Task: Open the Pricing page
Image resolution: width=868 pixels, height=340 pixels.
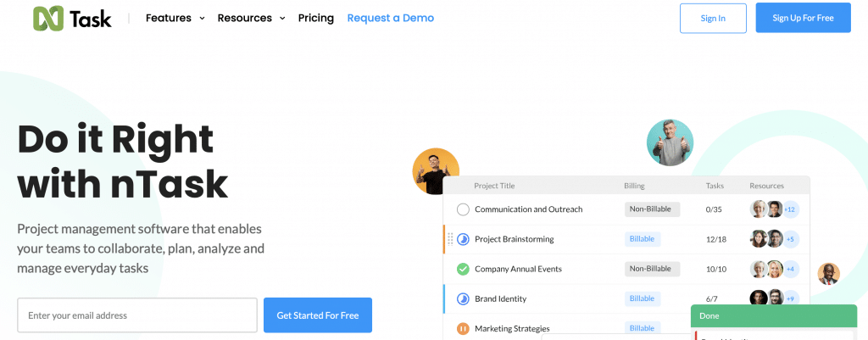Action: pos(316,19)
